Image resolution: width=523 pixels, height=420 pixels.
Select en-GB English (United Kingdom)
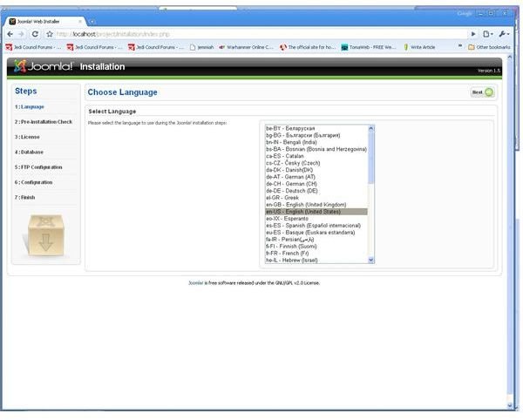(x=316, y=205)
